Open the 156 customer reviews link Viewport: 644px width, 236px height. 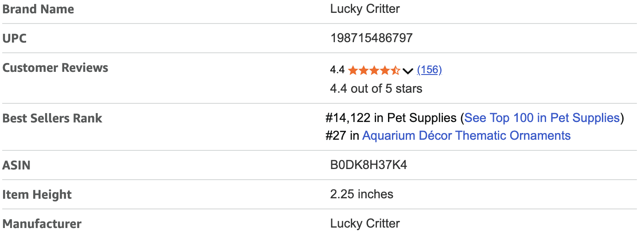[429, 70]
